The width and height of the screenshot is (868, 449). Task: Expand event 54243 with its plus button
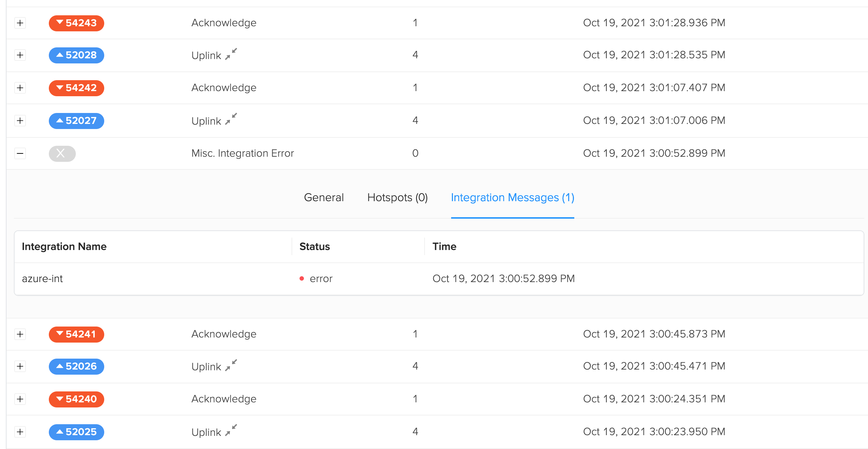[20, 23]
